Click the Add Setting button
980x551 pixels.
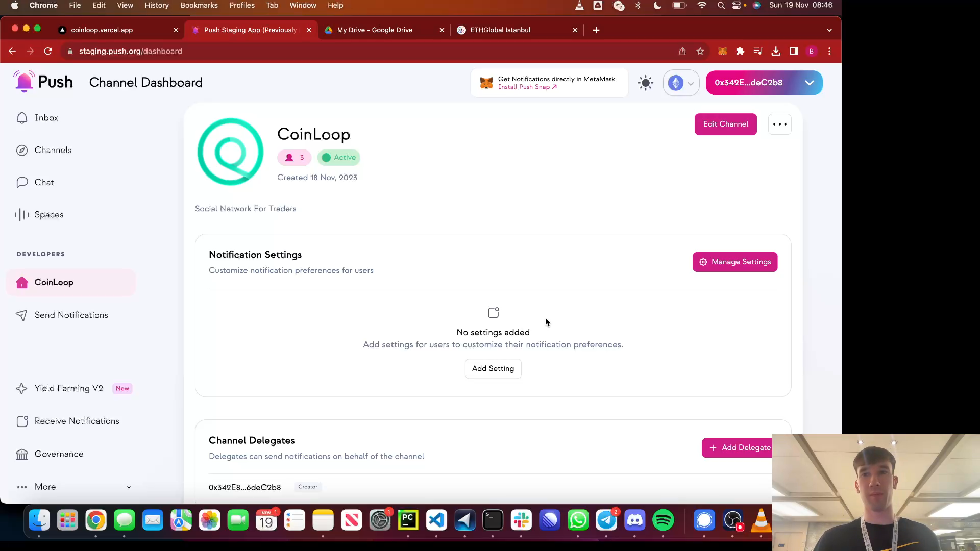coord(493,369)
